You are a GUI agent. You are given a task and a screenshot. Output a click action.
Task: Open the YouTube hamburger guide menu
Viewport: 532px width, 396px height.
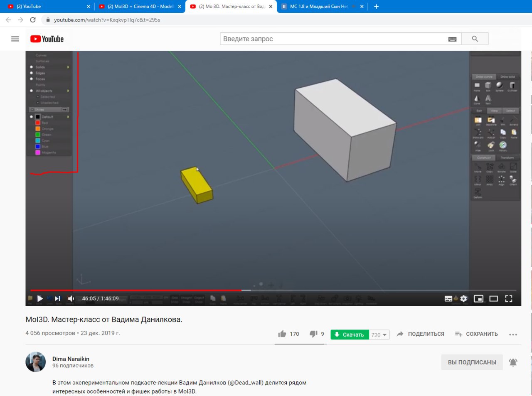click(15, 39)
